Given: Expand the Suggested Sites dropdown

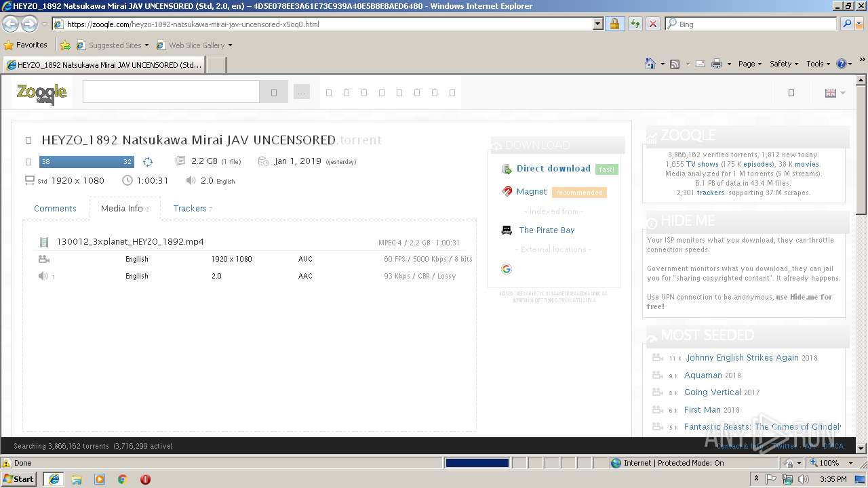Looking at the screenshot, I should point(146,45).
